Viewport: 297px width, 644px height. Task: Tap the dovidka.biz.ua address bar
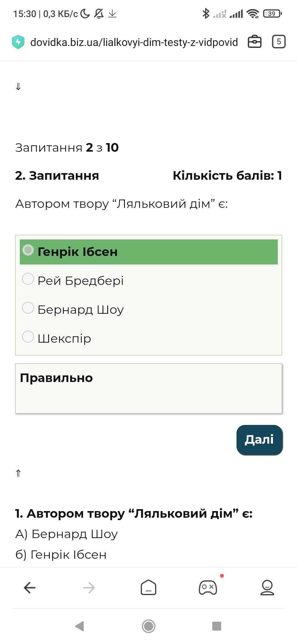(134, 42)
